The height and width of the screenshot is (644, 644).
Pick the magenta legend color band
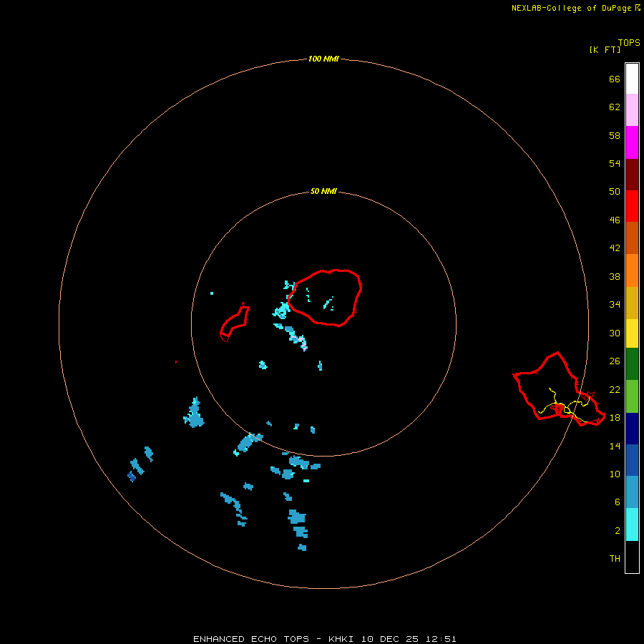pos(632,142)
